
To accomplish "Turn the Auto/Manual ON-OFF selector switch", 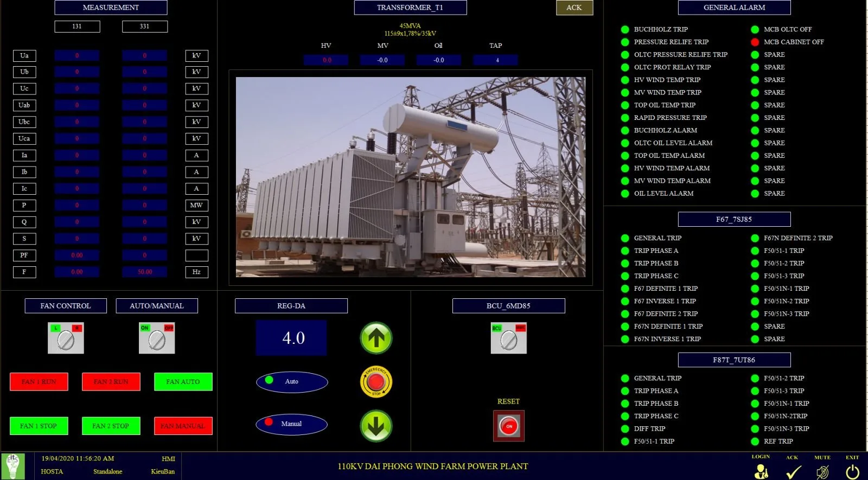I will (x=157, y=338).
